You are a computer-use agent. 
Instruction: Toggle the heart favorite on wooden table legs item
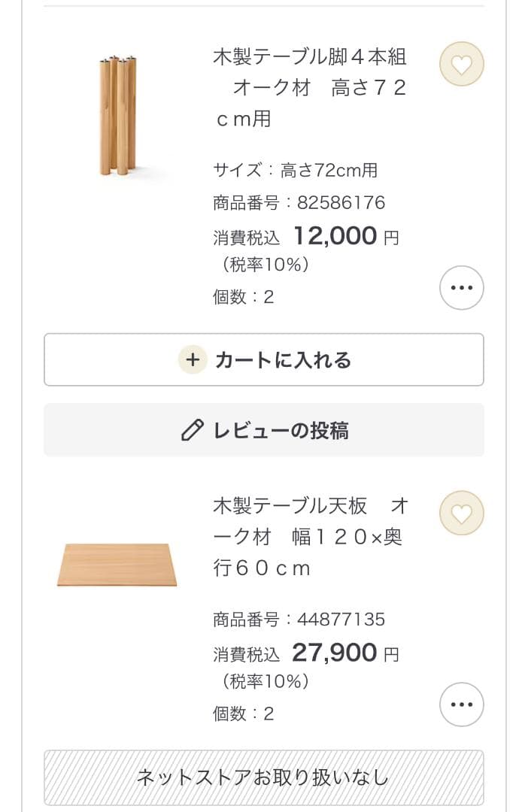(x=461, y=65)
